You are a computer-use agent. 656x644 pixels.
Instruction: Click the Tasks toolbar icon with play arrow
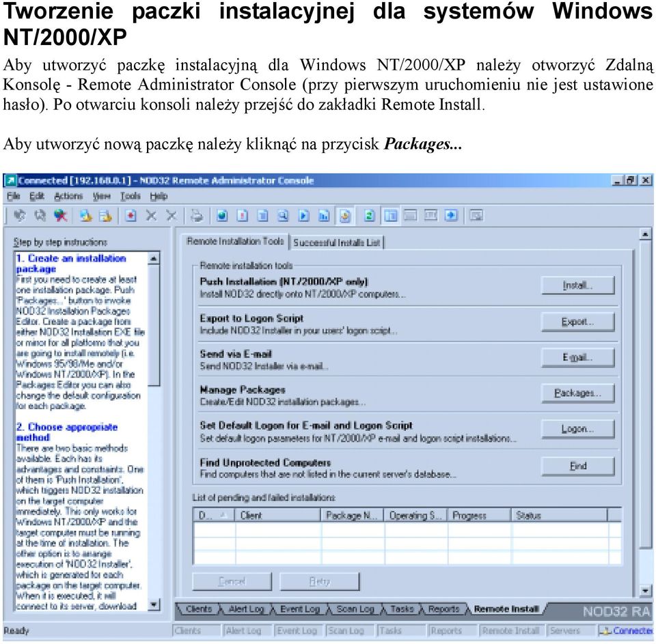[x=303, y=216]
